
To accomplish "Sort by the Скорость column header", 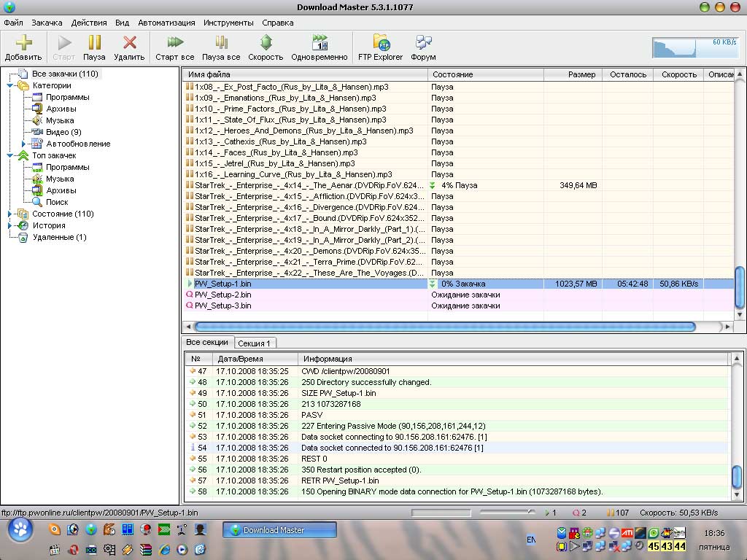I will [678, 75].
